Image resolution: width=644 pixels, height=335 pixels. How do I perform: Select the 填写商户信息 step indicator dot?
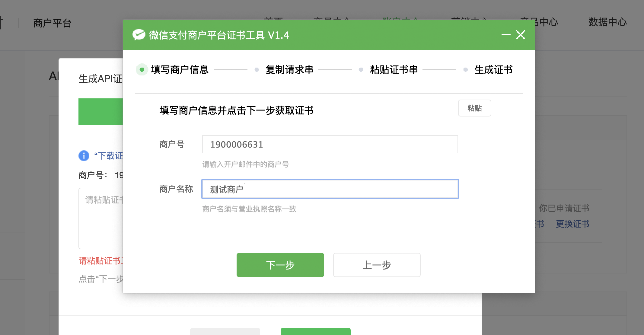click(142, 70)
